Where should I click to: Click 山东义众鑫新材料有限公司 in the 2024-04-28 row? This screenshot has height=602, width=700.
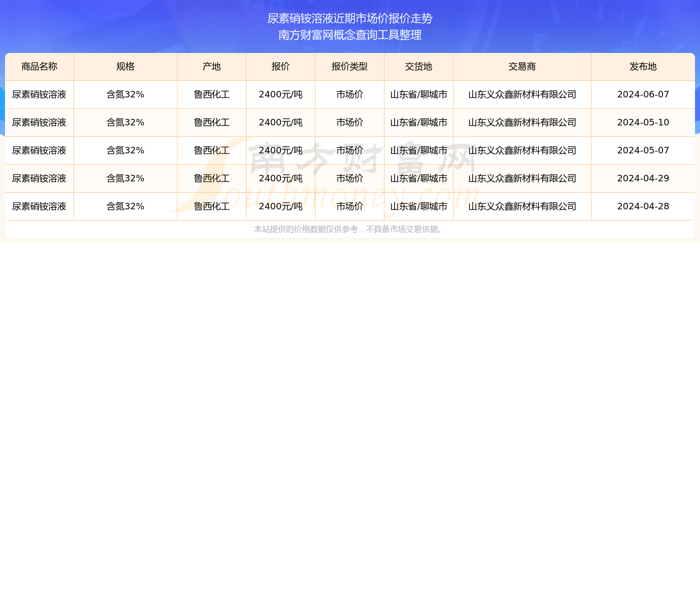522,206
